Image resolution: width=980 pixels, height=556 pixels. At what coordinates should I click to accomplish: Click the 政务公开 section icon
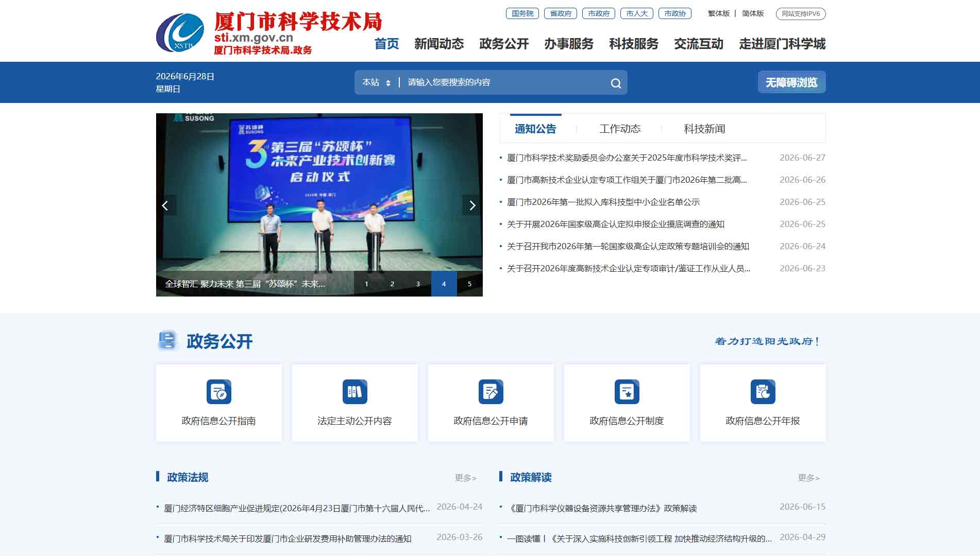click(x=167, y=340)
